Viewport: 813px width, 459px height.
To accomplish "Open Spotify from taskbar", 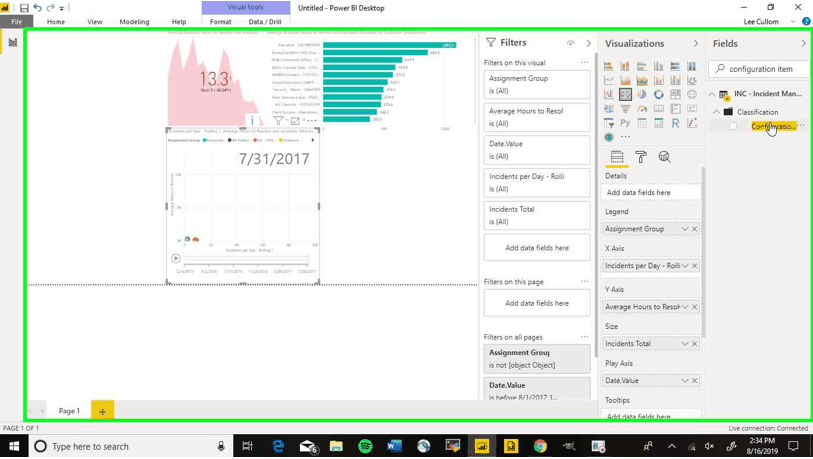I will point(366,446).
